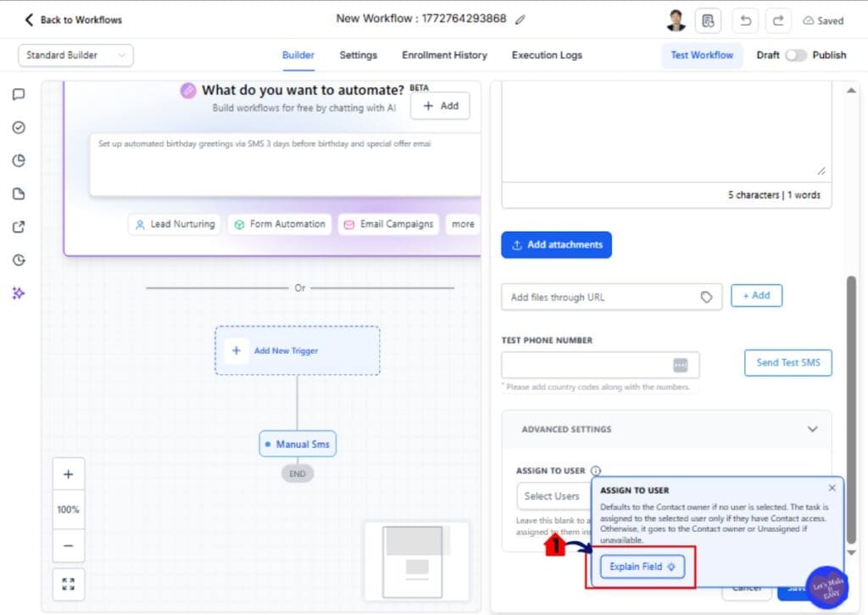Open the Execution Logs tab
Screen dimensions: 868x615
click(x=547, y=55)
